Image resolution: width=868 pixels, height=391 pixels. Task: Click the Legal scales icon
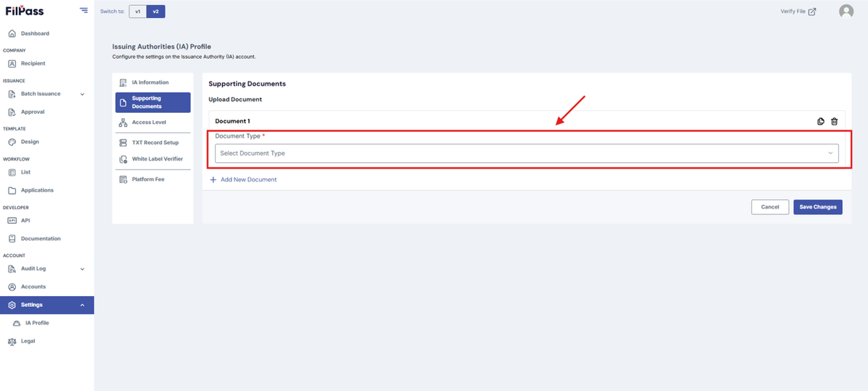click(12, 341)
